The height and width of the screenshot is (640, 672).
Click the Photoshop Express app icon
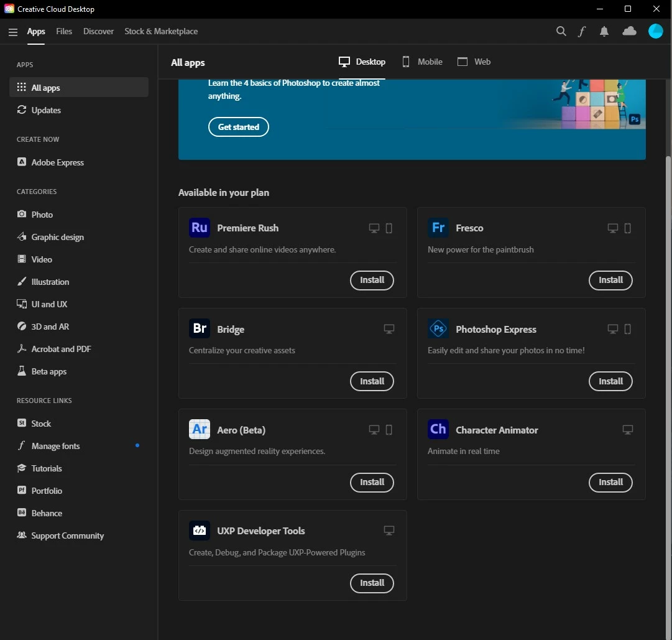click(438, 328)
